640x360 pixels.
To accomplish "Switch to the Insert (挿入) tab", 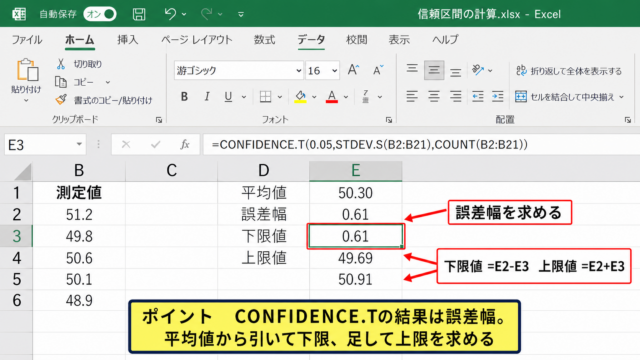I will [x=128, y=40].
